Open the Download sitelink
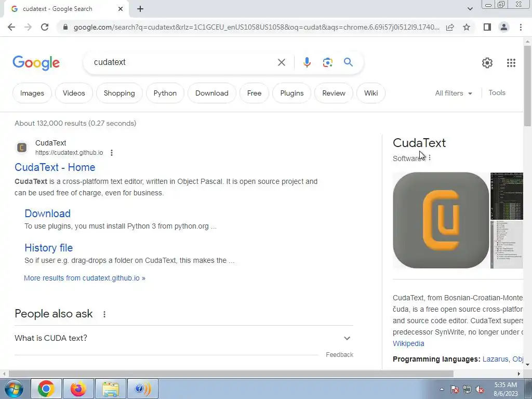Screen dimensions: 532x399 tap(47, 214)
